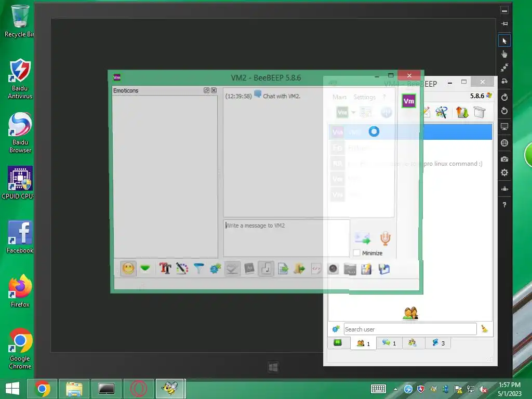The width and height of the screenshot is (532, 399).
Task: Select the pointer tool in right sidebar
Action: 504,41
